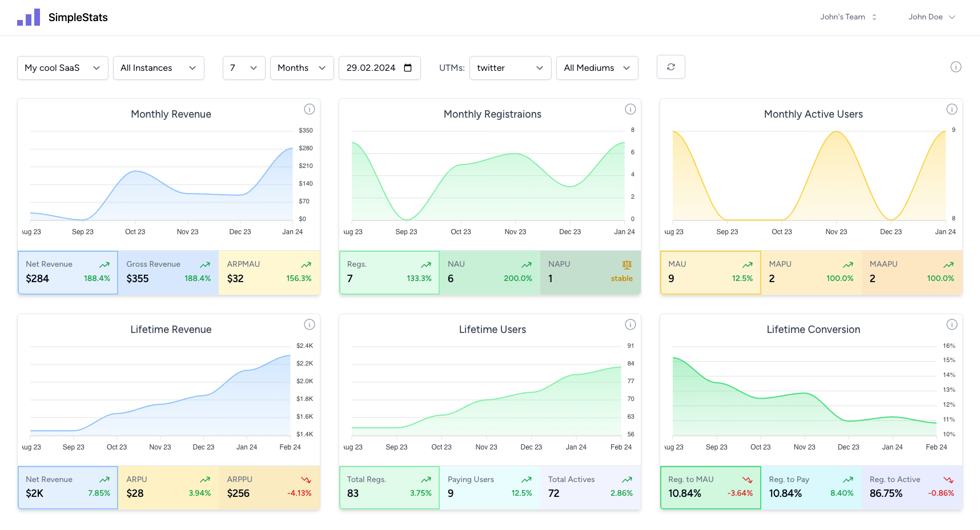Show info for Monthly Active Users chart
This screenshot has width=980, height=530.
[951, 109]
